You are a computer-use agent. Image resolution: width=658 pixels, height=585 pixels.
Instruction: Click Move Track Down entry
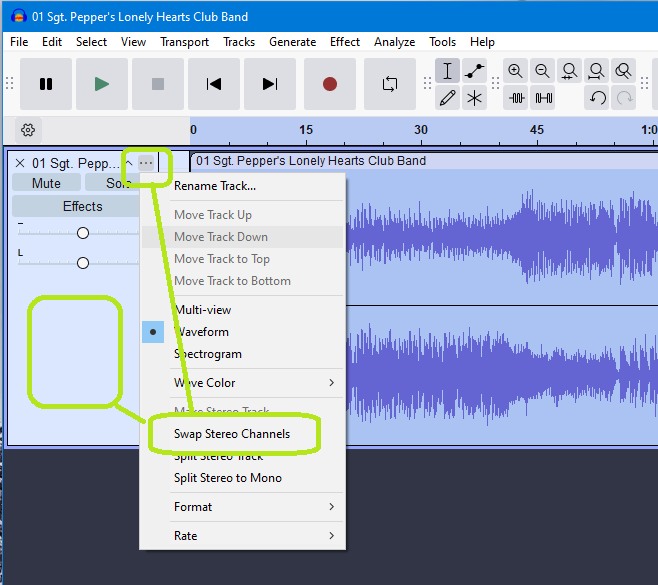243,237
